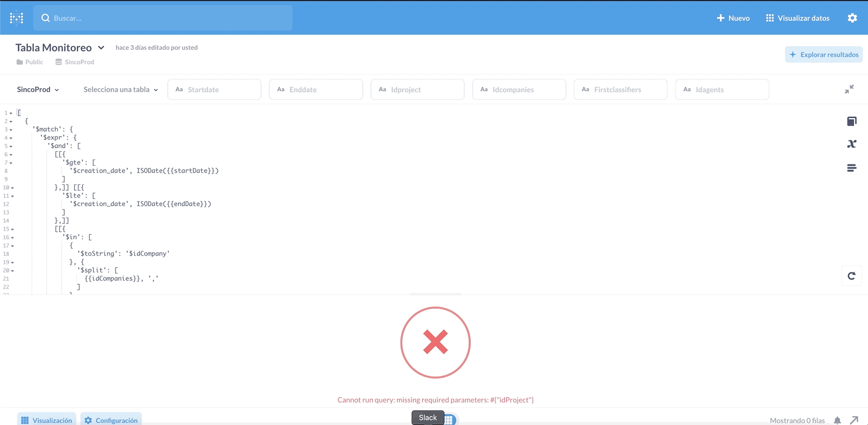Open the Selecciona una tabla dropdown
868x425 pixels.
[x=120, y=90]
